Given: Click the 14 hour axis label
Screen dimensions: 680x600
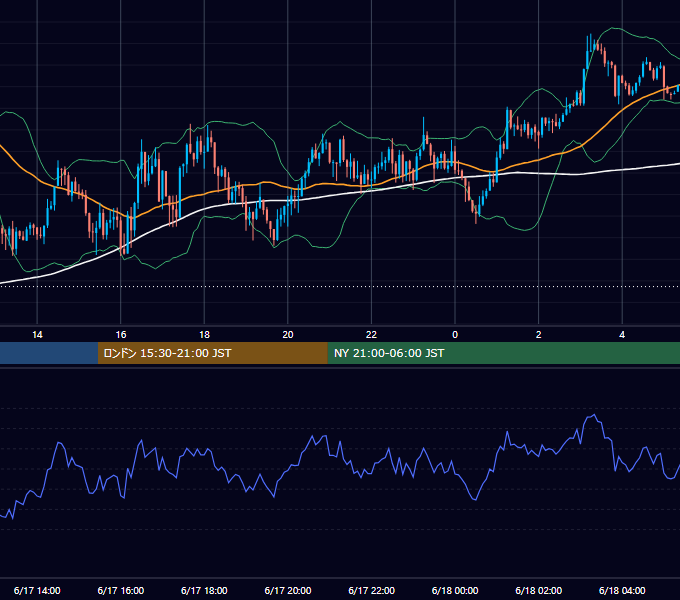Looking at the screenshot, I should point(37,335).
